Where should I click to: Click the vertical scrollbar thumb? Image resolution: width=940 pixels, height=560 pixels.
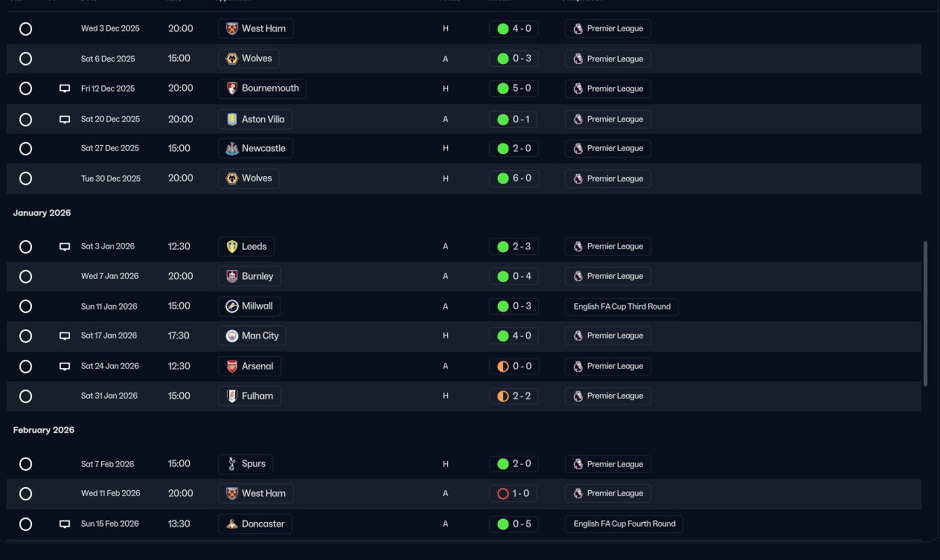(925, 313)
